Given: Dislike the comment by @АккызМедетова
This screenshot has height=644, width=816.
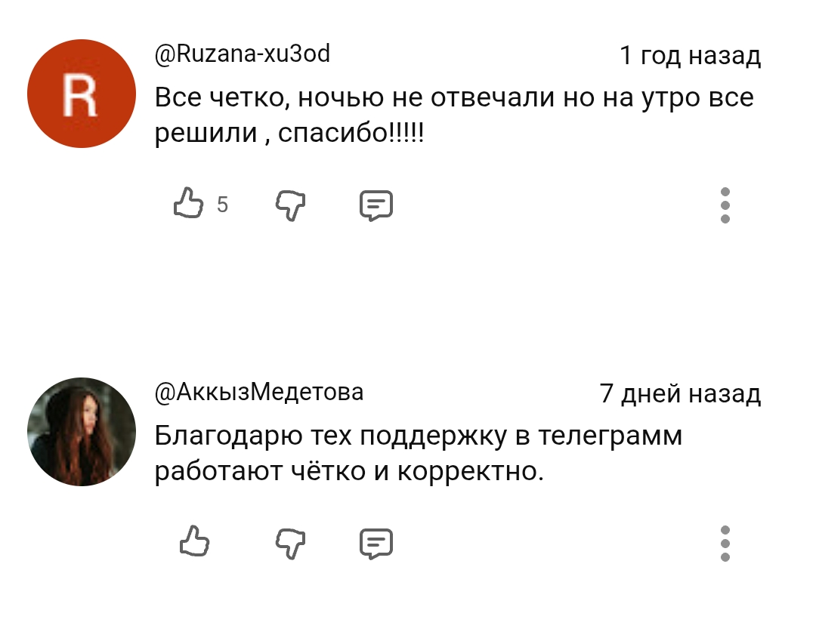Looking at the screenshot, I should [x=290, y=542].
